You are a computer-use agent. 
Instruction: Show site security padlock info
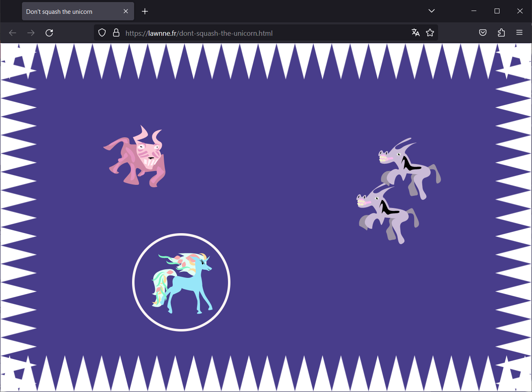[x=116, y=33]
